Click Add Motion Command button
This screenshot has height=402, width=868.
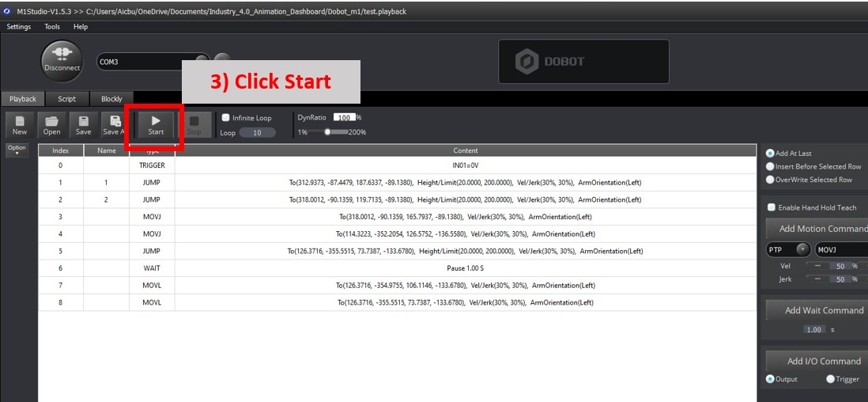point(817,229)
